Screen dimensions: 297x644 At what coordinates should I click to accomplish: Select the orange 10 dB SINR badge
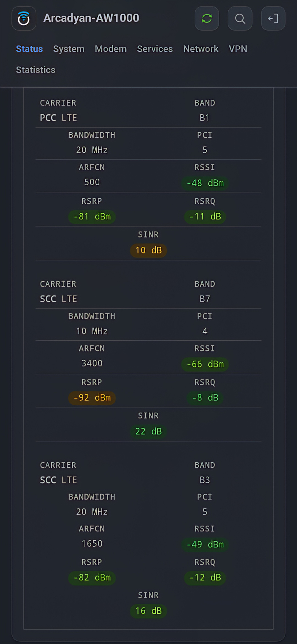click(148, 250)
